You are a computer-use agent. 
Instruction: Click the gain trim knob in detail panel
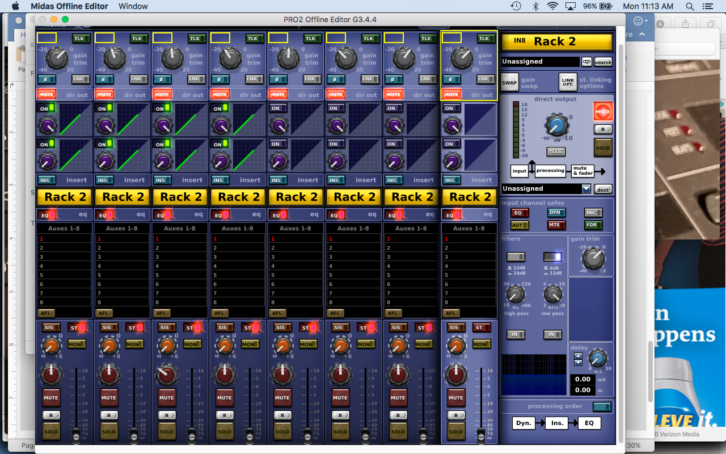(593, 259)
